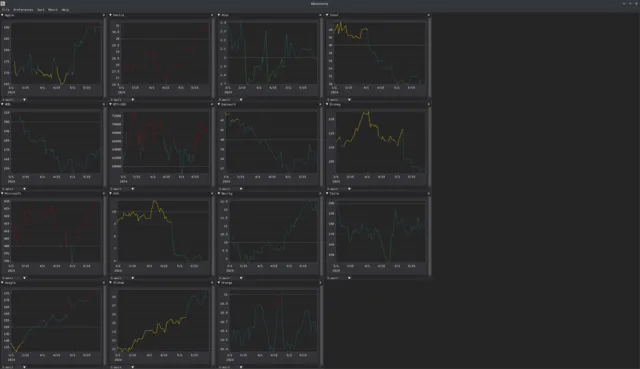Click the vertical scrollbar beside Intel chart

point(430,58)
